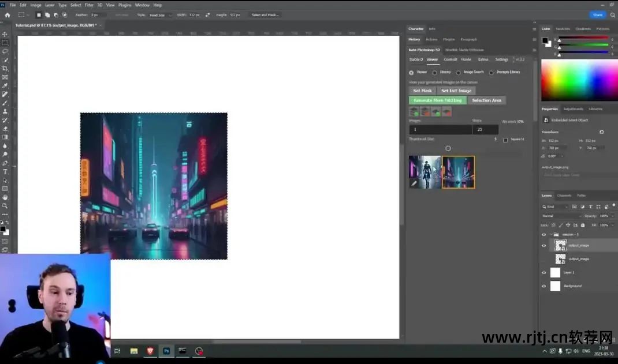
Task: Activate the Eyedropper tool
Action: point(5,85)
